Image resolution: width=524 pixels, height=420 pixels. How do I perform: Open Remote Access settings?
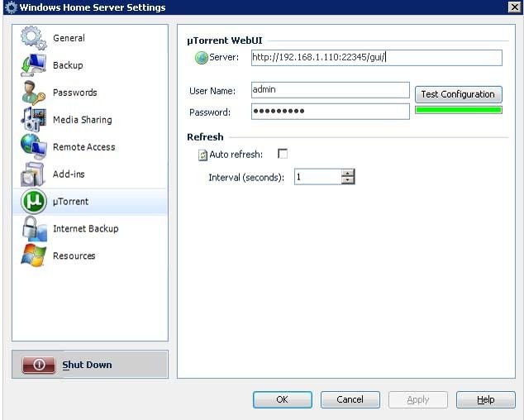click(x=83, y=147)
